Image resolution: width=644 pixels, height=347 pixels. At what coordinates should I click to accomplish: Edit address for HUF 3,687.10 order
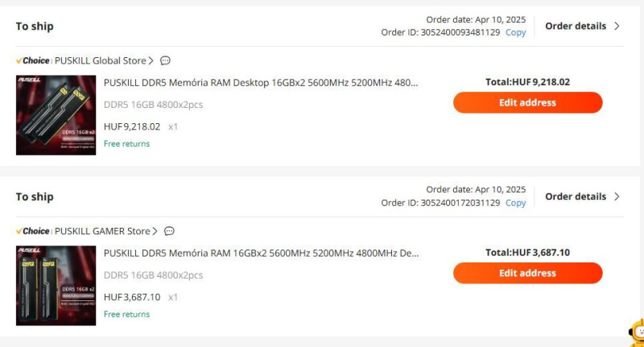pos(528,273)
